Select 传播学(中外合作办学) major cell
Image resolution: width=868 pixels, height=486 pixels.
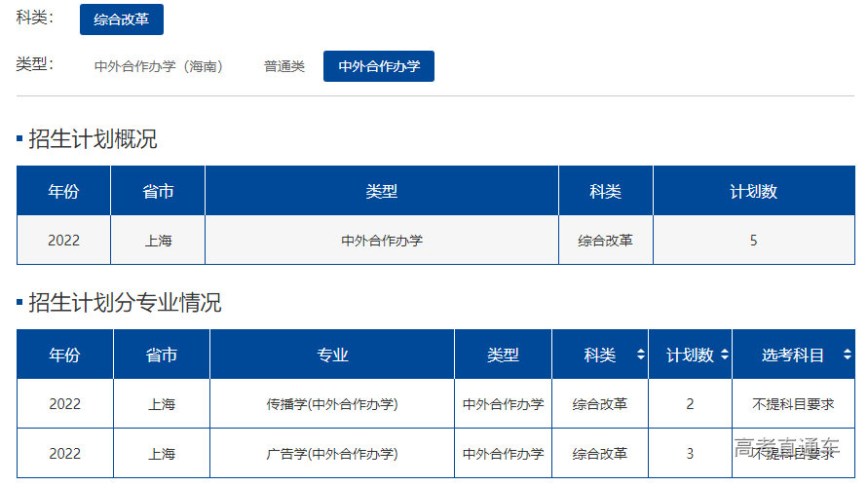[x=332, y=404]
